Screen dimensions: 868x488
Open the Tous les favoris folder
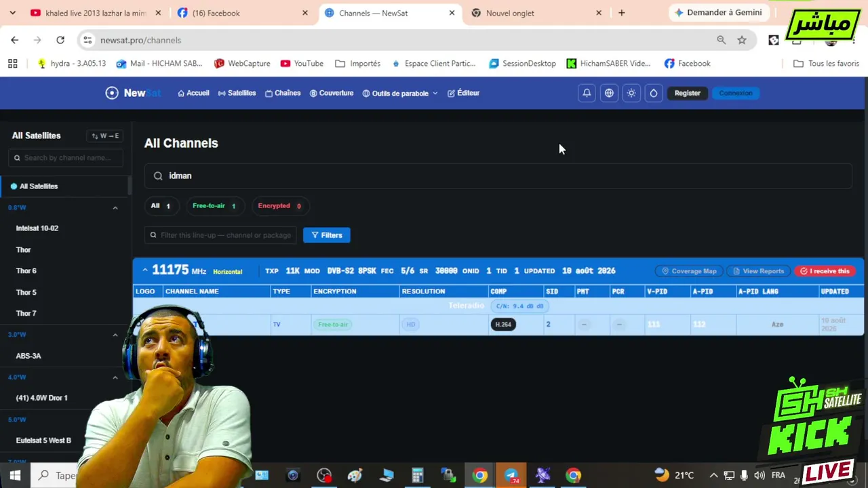[x=826, y=63]
